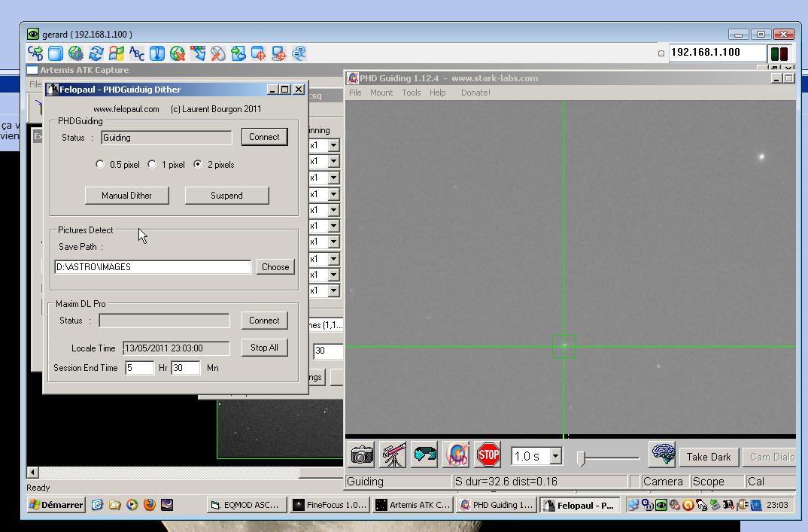Open the topmost x1 binning dropdown arrow
Screen dimensions: 808x532
[333, 145]
